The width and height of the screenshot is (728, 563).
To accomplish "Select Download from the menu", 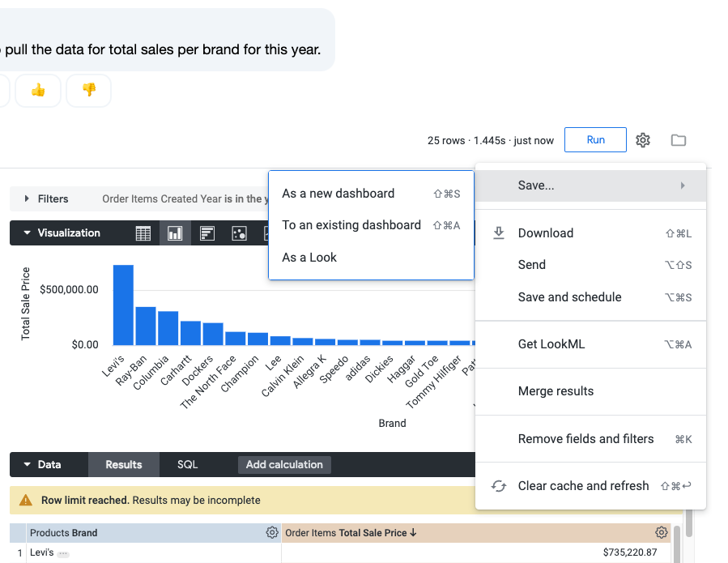I will 590,233.
